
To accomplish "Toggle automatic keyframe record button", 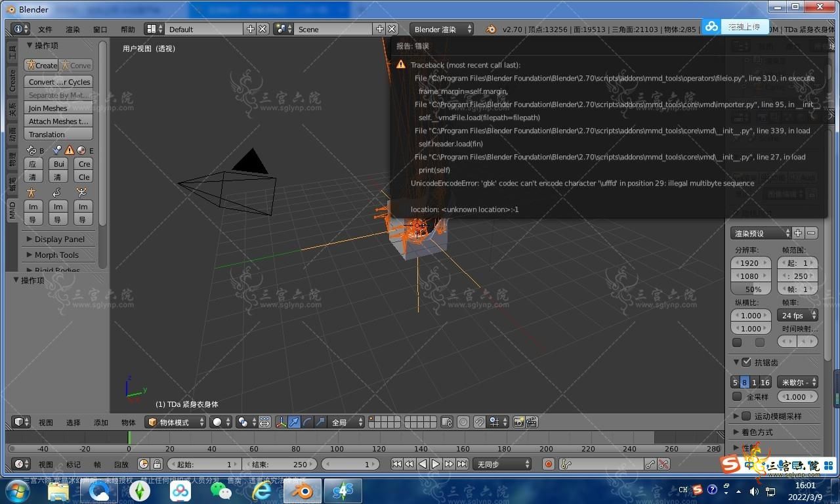I will 549,464.
